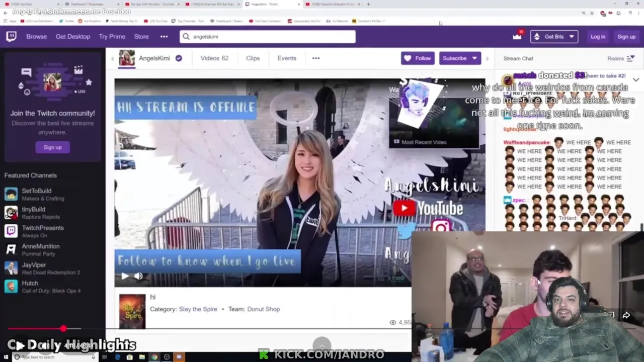The width and height of the screenshot is (644, 362).
Task: Open Try Prime in the navbar
Action: 112,37
